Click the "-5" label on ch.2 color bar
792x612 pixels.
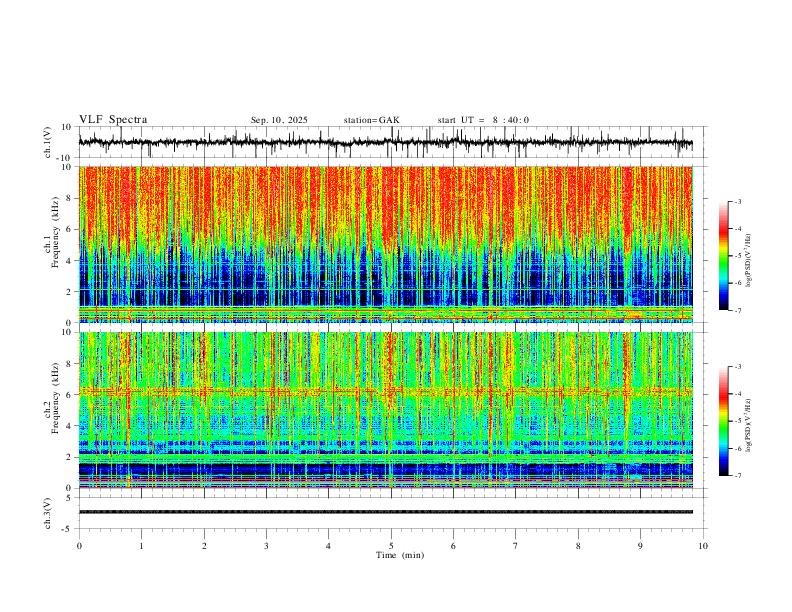tap(738, 421)
